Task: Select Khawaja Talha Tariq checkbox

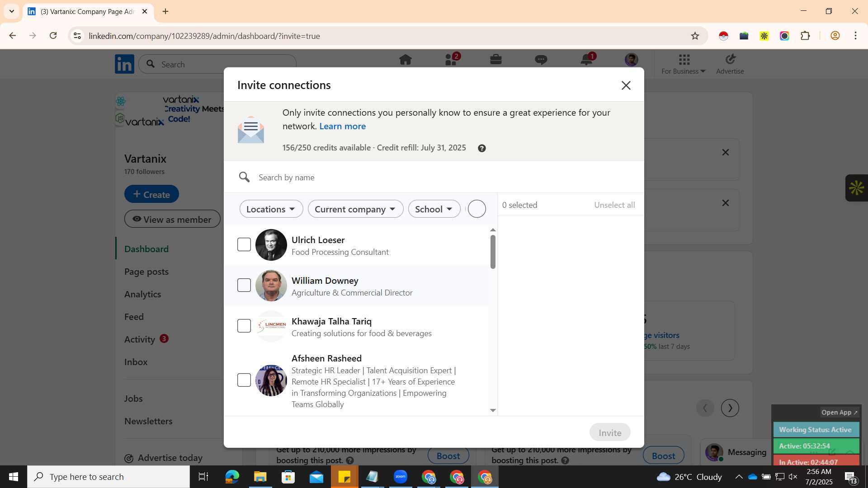Action: coord(244,326)
